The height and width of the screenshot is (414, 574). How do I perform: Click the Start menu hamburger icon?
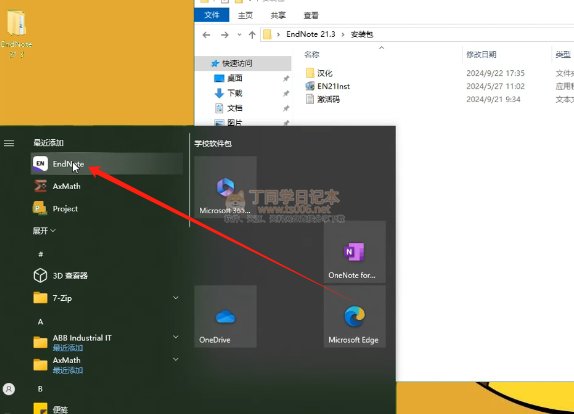[9, 143]
